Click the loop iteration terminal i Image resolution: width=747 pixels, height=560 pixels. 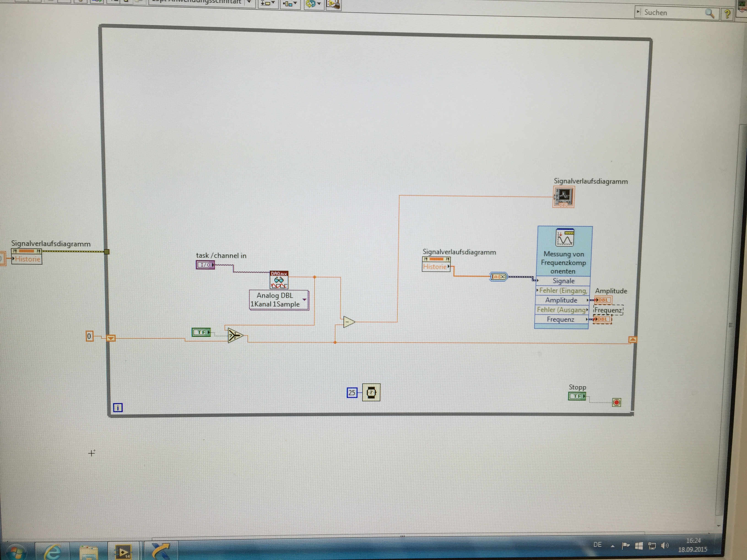[118, 408]
